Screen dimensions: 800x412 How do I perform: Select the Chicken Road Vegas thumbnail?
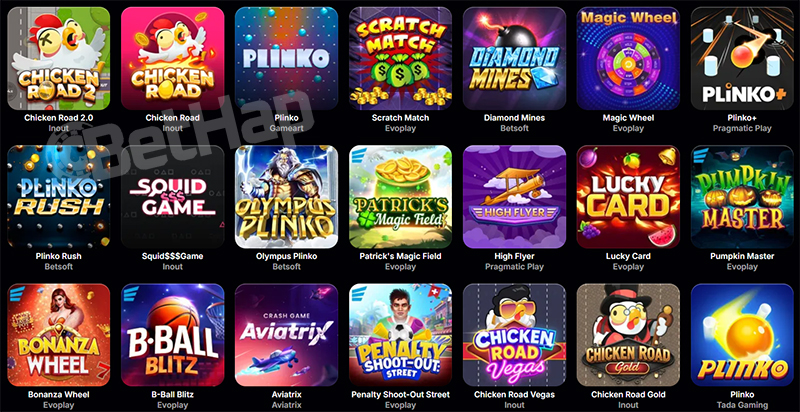(514, 335)
